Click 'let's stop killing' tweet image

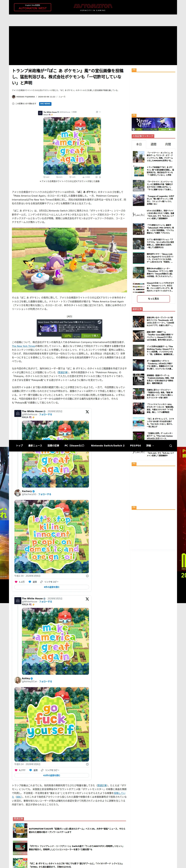pos(52,536)
